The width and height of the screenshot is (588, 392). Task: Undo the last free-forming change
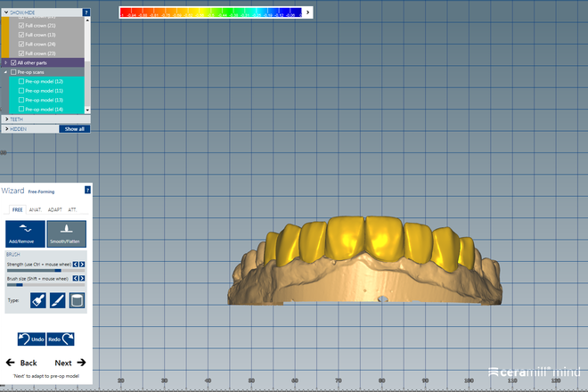pyautogui.click(x=31, y=339)
